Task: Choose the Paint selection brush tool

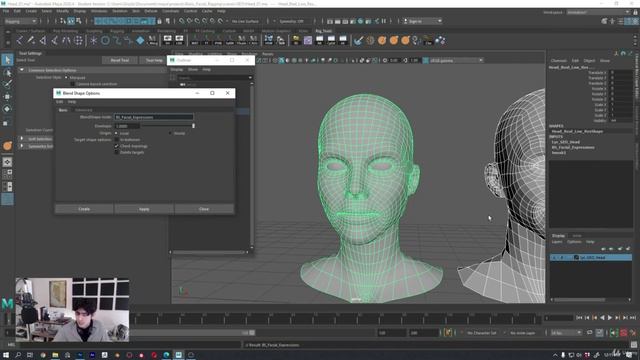Action: (7, 84)
